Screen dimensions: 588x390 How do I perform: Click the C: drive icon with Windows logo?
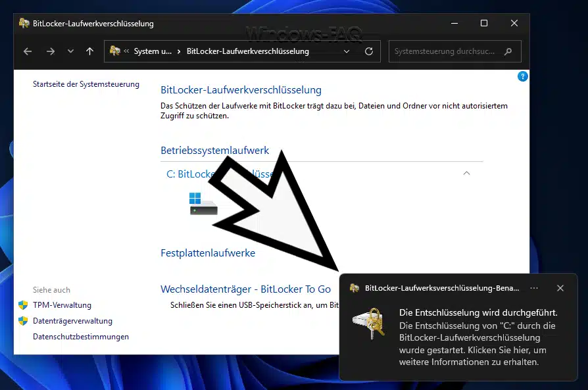click(x=204, y=203)
